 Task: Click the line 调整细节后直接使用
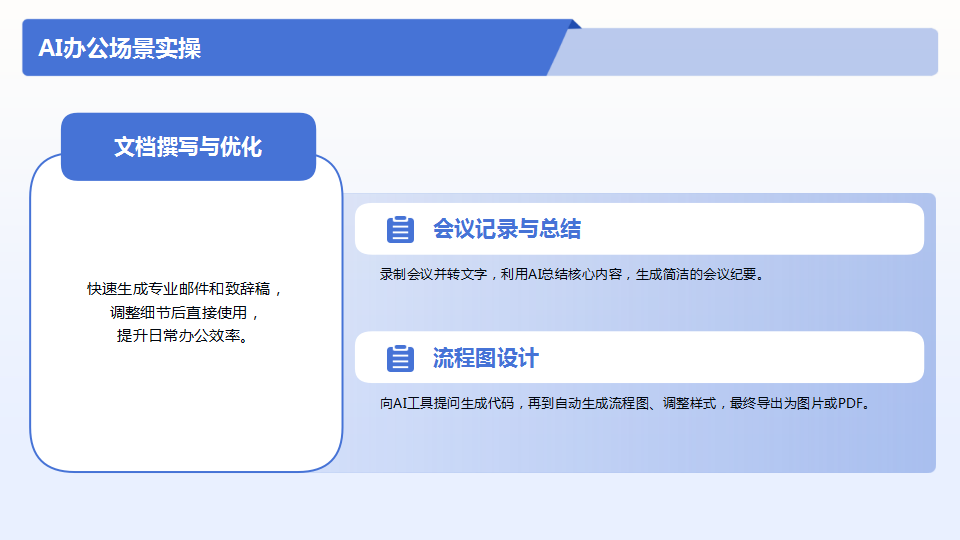pyautogui.click(x=186, y=312)
